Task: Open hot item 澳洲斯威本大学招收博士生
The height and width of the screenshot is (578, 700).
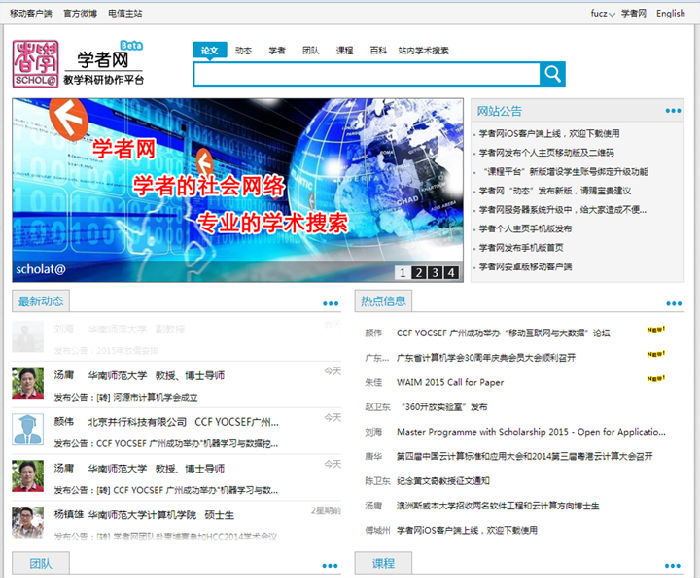Action: 498,506
